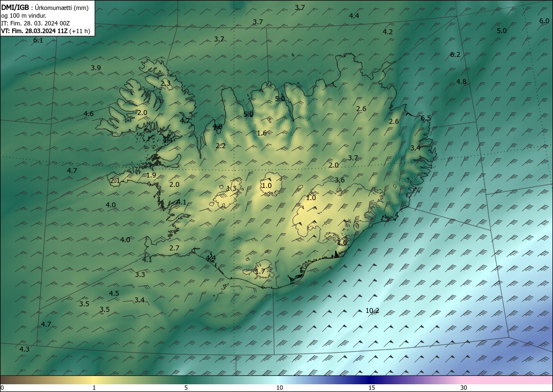Click the 'og 100 m vindur.' legend line
Image resolution: width=553 pixels, height=392 pixels.
(x=24, y=15)
